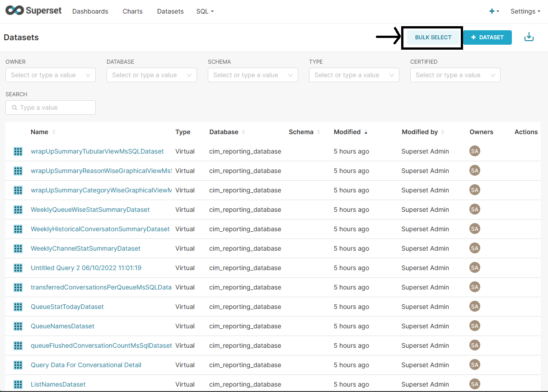Image resolution: width=548 pixels, height=392 pixels.
Task: Click the SA owner avatar for WeeklyChannelStatSummaryDataset
Action: click(x=474, y=248)
